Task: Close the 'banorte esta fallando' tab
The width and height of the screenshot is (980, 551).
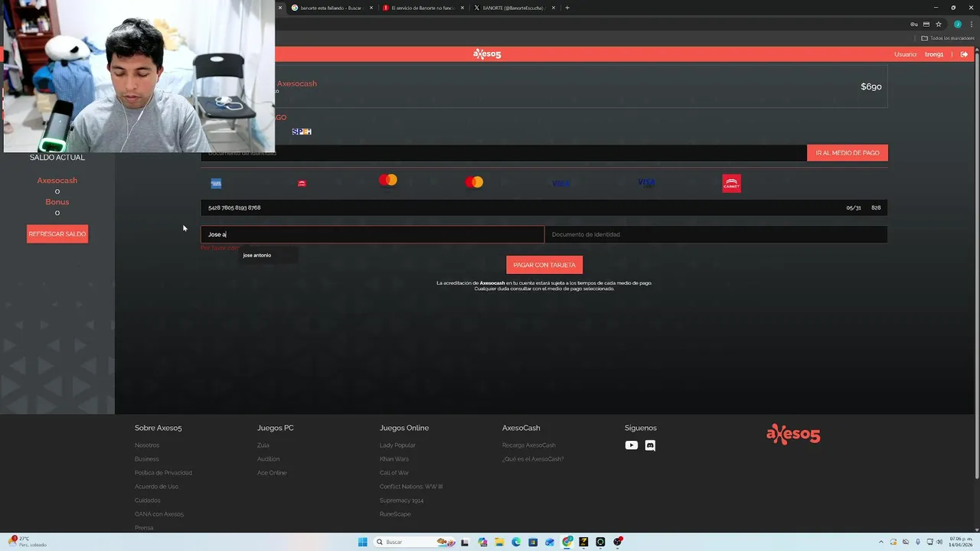Action: (x=371, y=8)
